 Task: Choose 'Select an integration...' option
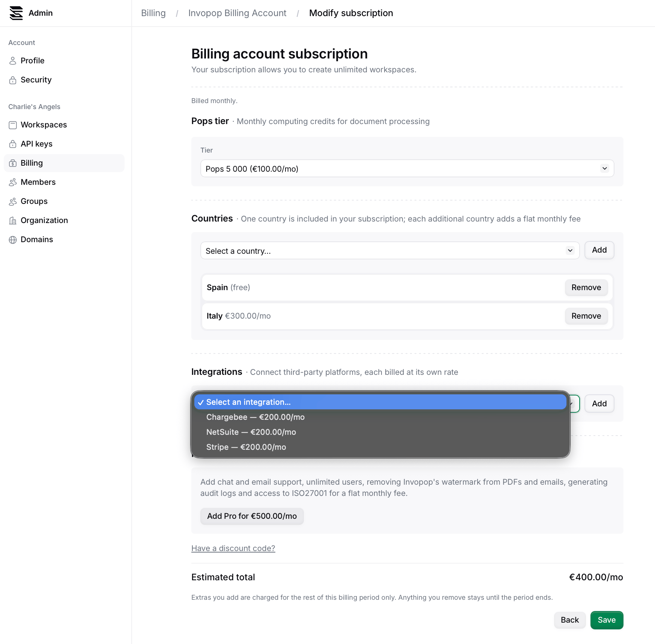tap(380, 402)
